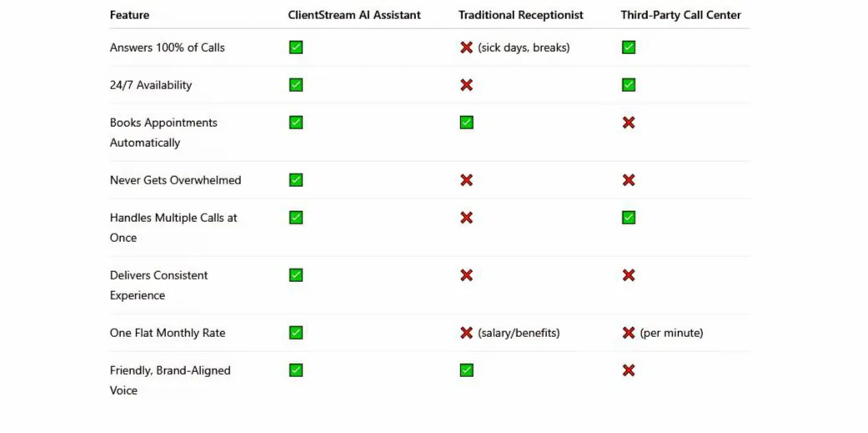
Task: Click the '24/7 Availability' row label
Action: pos(151,85)
